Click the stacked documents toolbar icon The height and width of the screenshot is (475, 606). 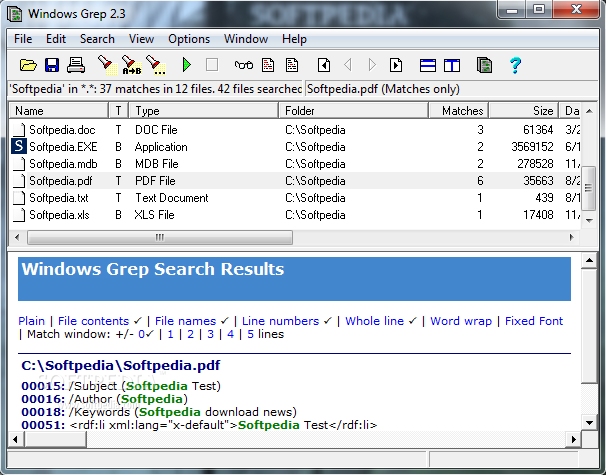pos(484,65)
